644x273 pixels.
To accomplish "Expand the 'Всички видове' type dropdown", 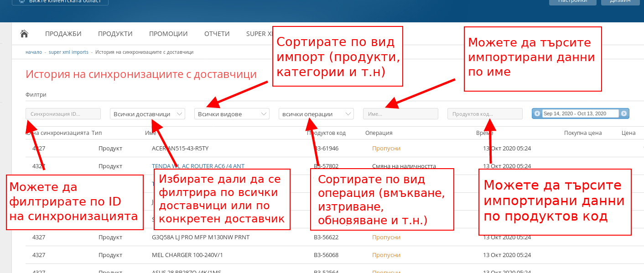I will click(x=232, y=114).
